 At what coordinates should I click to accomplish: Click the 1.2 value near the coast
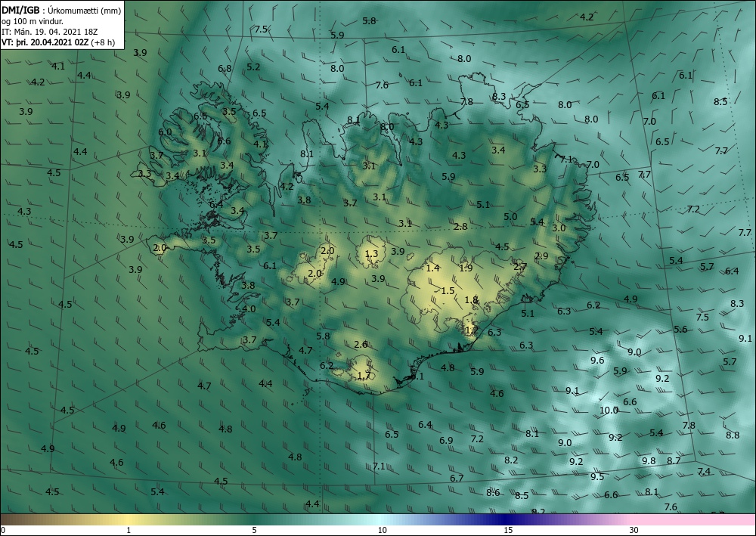(472, 330)
